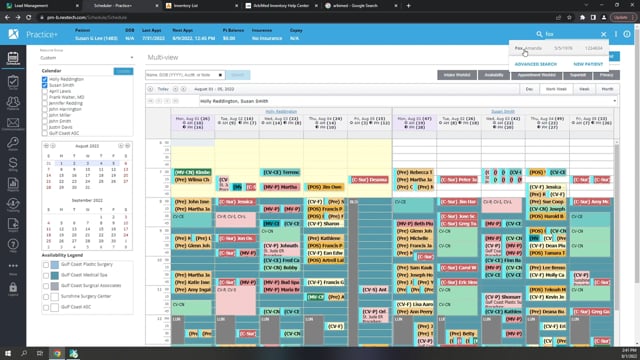Click the Intake Worklist button

pos(457,75)
